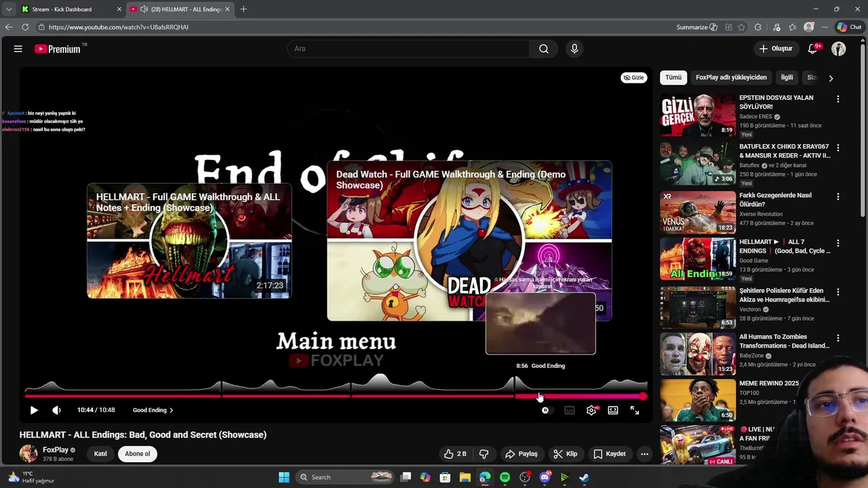Save video with Kaydet button

pyautogui.click(x=610, y=454)
